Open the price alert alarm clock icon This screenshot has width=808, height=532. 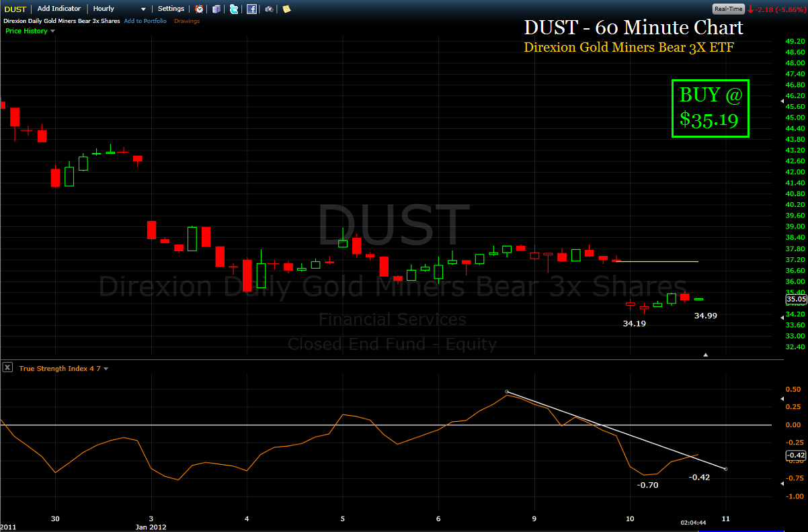200,9
